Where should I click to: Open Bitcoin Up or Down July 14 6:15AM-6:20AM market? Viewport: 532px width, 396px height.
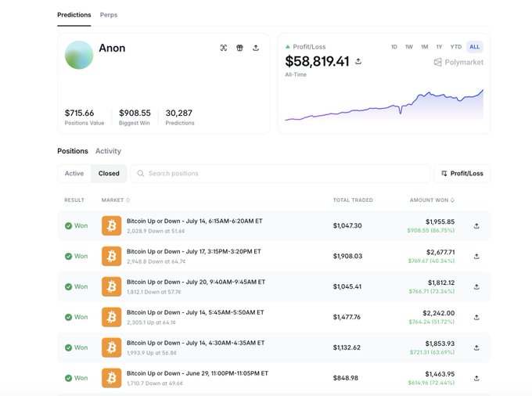[x=194, y=221]
